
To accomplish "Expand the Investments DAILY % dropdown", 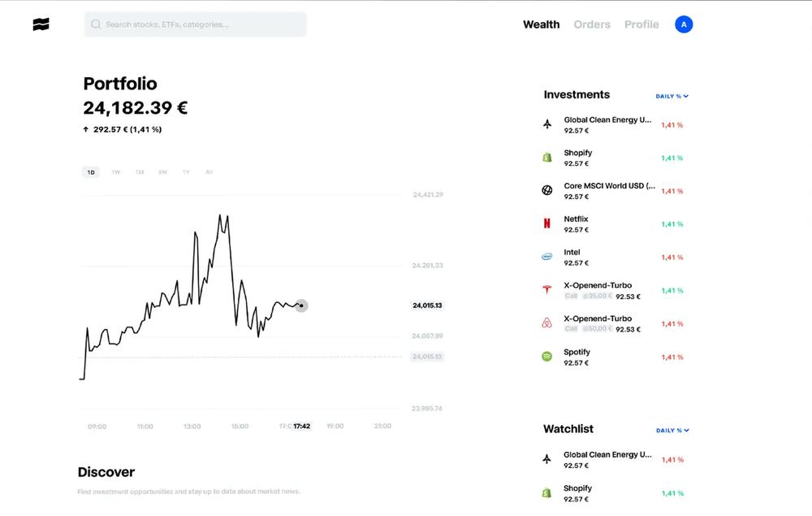I will [x=672, y=97].
